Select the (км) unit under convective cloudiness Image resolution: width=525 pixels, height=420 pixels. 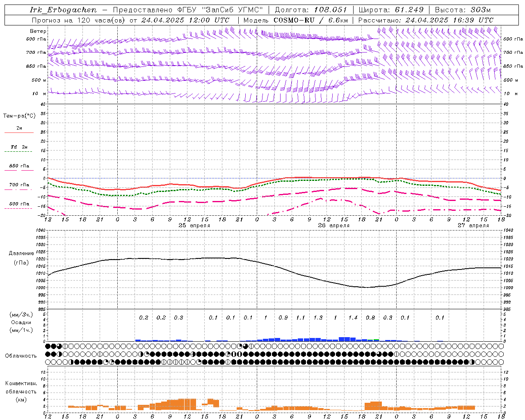[x=21, y=399]
